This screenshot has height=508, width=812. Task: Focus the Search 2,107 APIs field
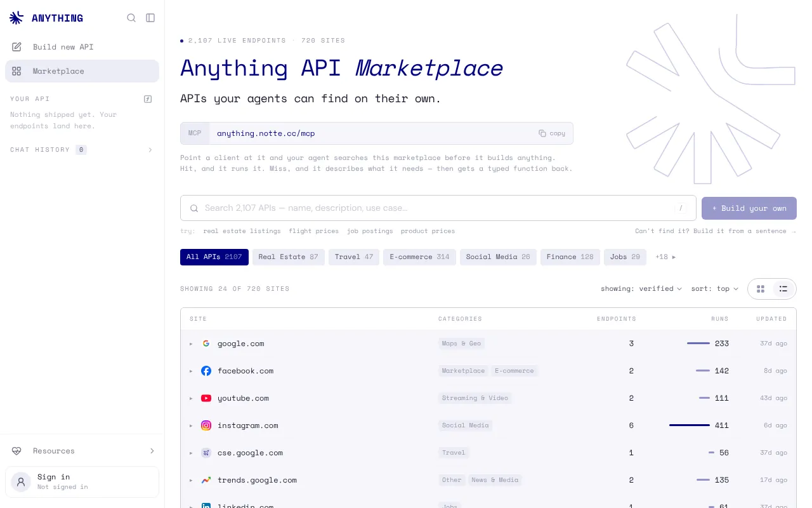coord(438,208)
